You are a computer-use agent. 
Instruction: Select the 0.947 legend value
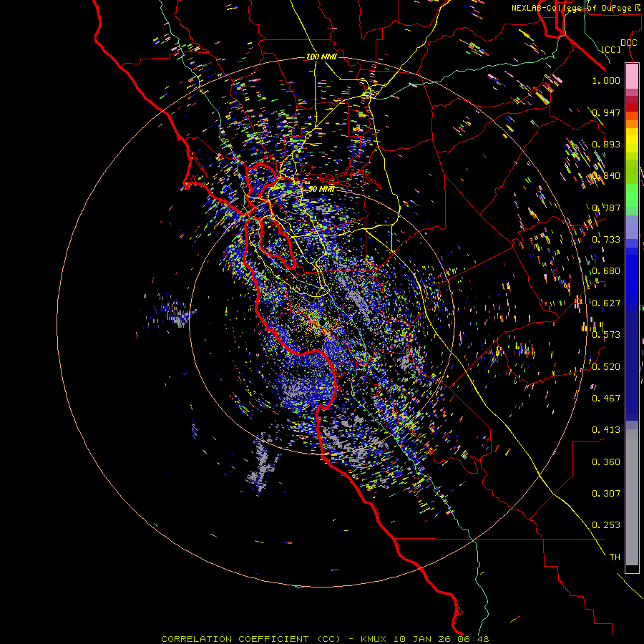(606, 112)
